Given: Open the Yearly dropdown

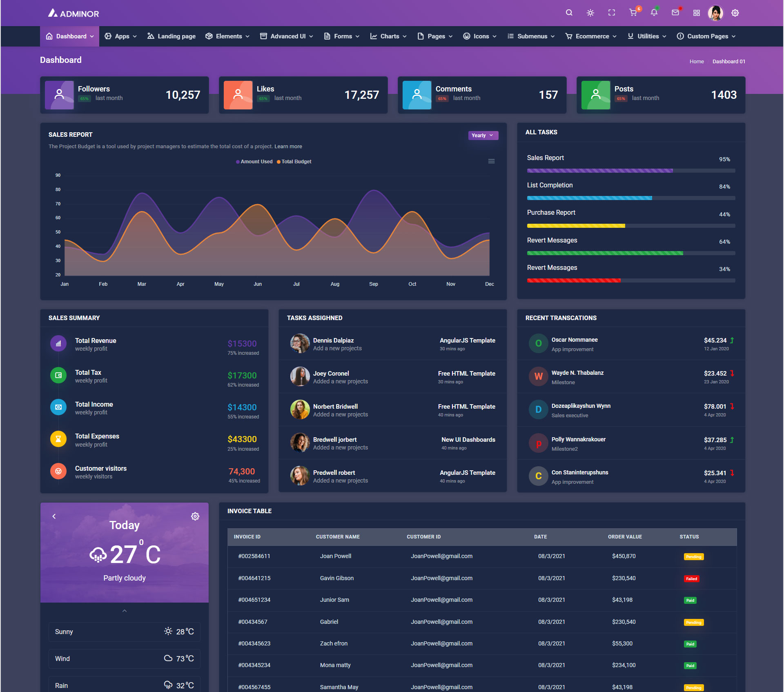Looking at the screenshot, I should click(483, 136).
